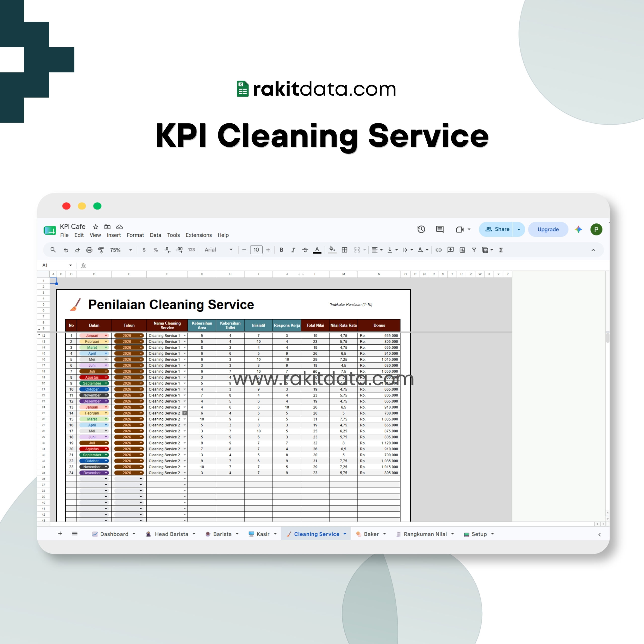Apply percent format icon
This screenshot has width=644, height=644.
156,250
